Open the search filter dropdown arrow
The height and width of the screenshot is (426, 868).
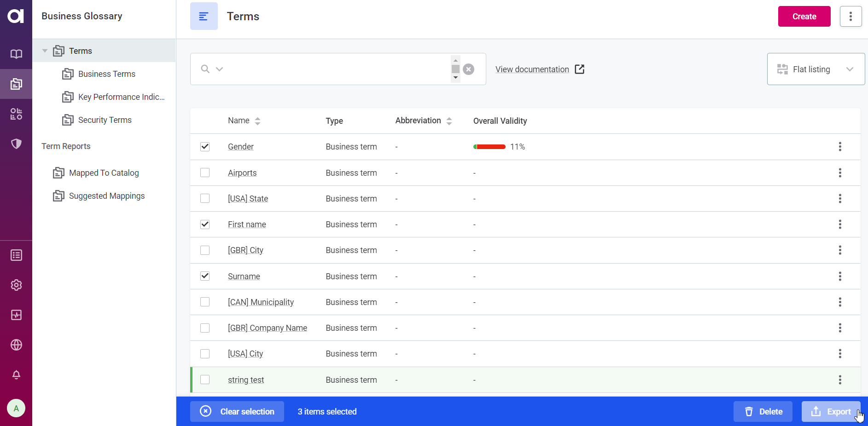tap(219, 69)
